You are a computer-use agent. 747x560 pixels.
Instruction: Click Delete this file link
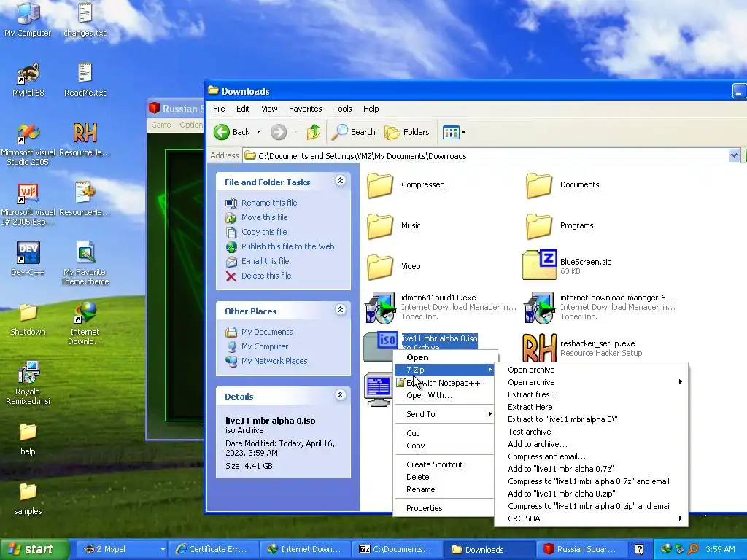point(266,276)
